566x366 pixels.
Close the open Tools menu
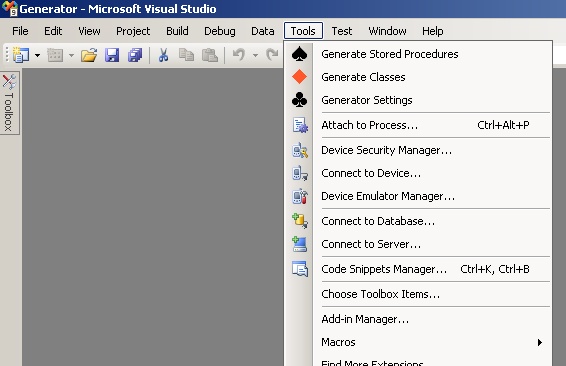point(303,31)
